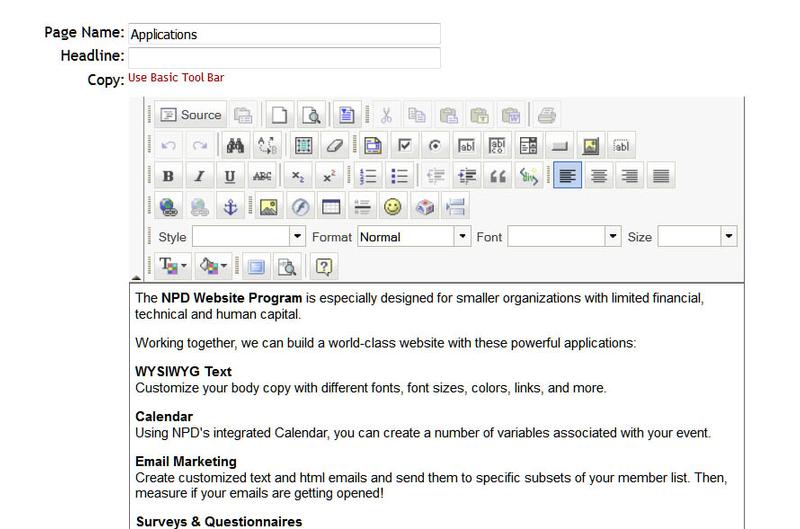Insert an Image from the toolbar

269,207
